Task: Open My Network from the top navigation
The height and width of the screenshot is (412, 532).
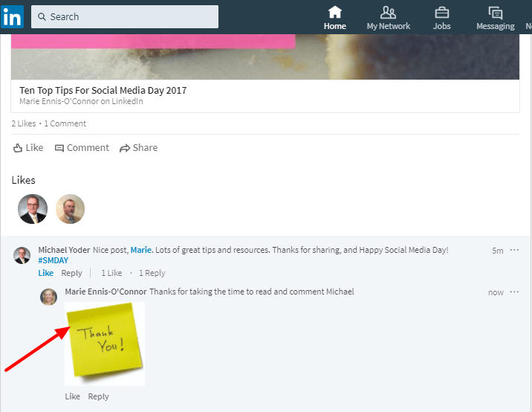Action: (388, 18)
